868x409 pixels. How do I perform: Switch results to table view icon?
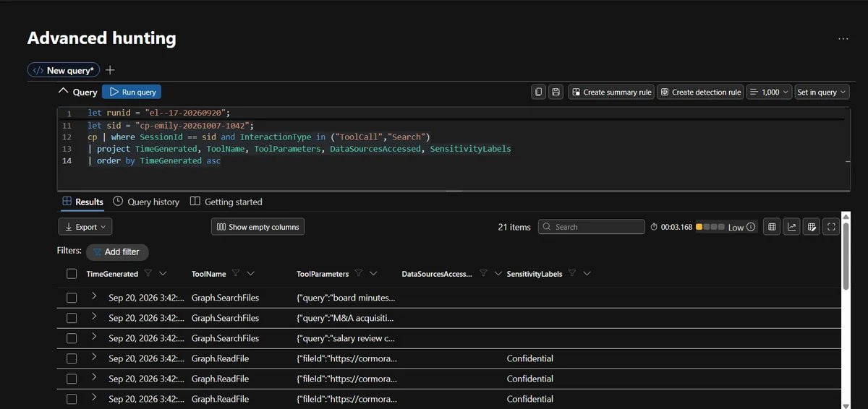tap(773, 227)
